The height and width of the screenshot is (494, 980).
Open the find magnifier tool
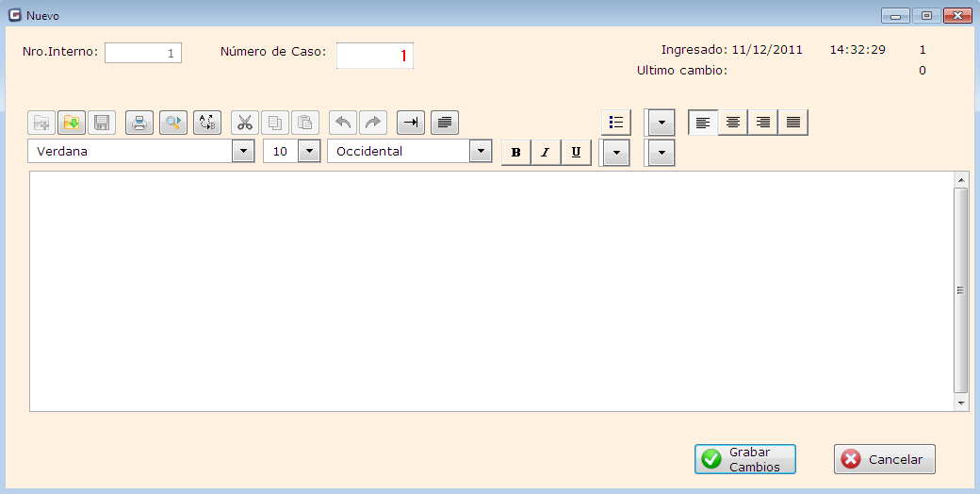[173, 123]
